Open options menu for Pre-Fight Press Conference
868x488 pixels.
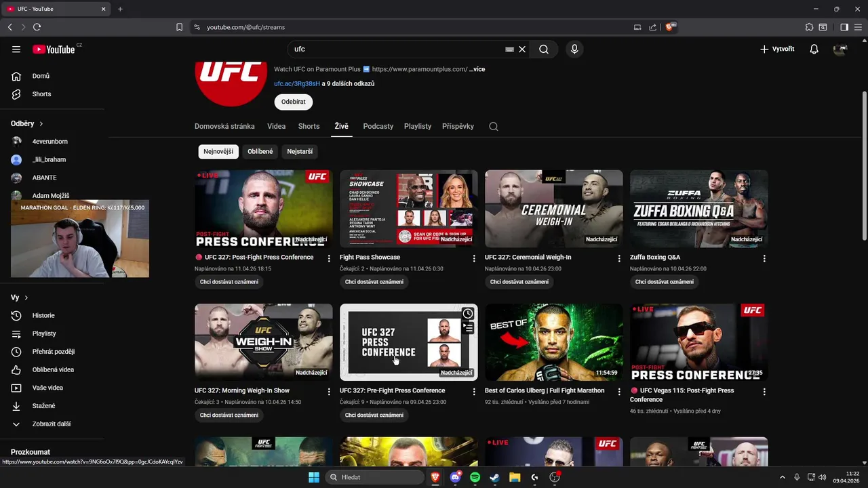coord(474,392)
